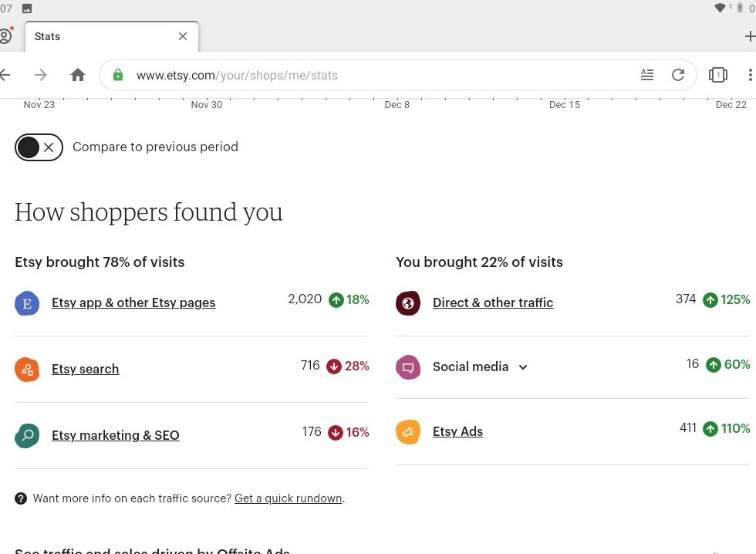Click the 16 visits value for Social media

click(x=693, y=363)
